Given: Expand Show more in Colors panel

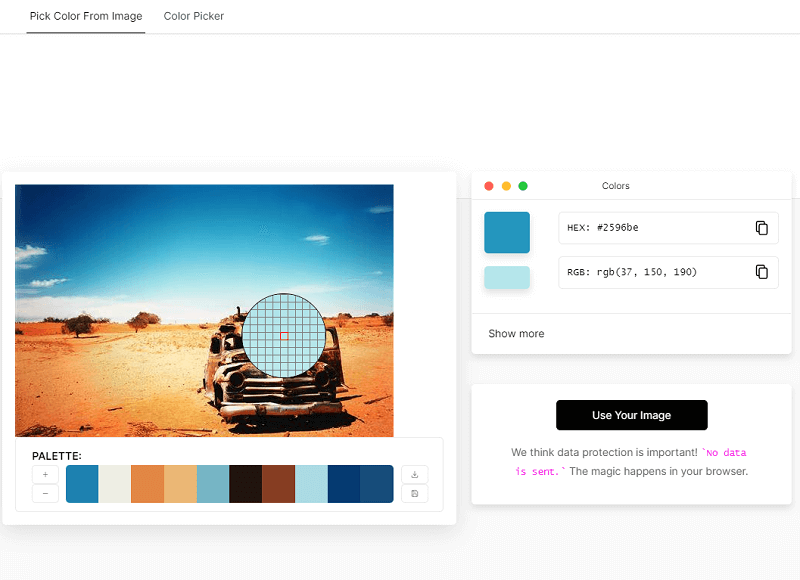Looking at the screenshot, I should pyautogui.click(x=516, y=334).
